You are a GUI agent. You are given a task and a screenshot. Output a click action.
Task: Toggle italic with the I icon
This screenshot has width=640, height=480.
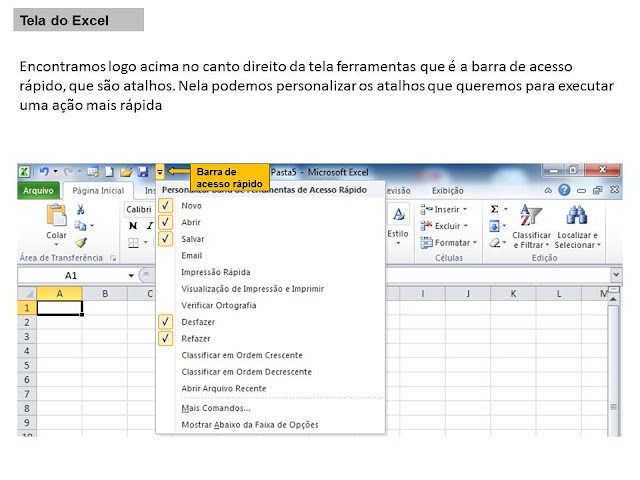coord(150,226)
